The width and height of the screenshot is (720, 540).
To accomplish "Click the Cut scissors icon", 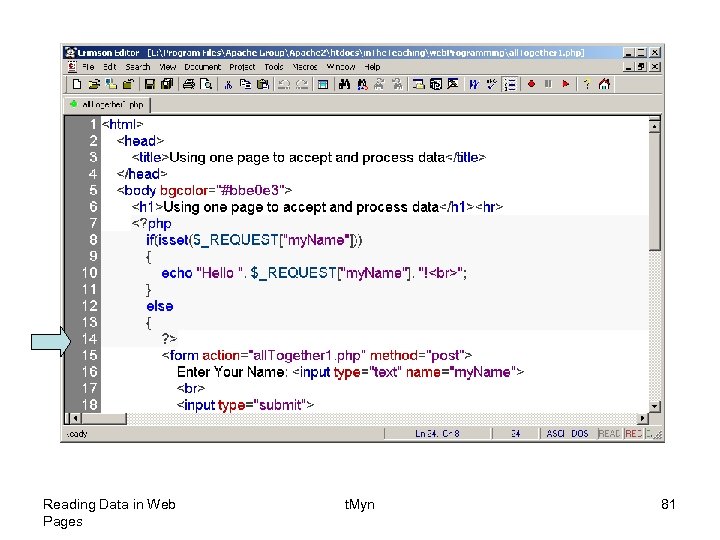I will pos(228,84).
